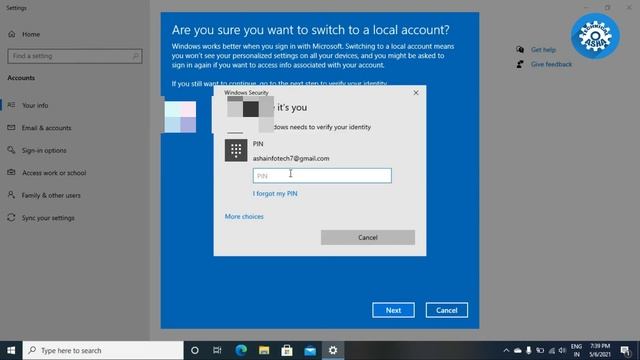Click the battery icon in the system tray

coord(540,350)
